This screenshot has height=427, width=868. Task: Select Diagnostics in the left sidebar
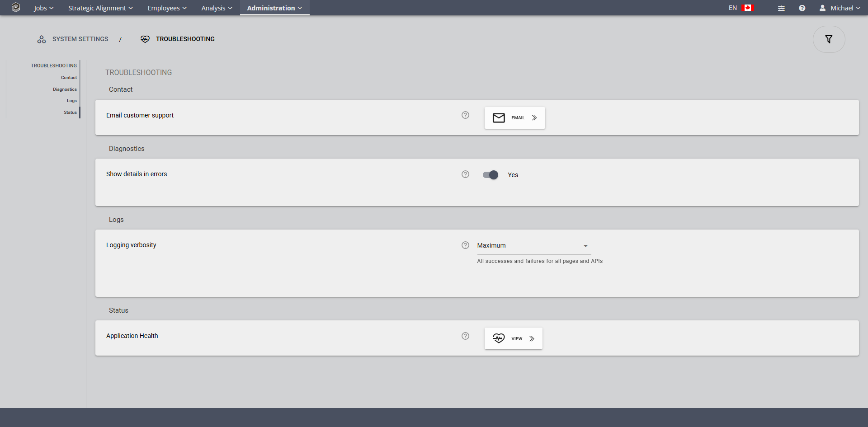(65, 89)
